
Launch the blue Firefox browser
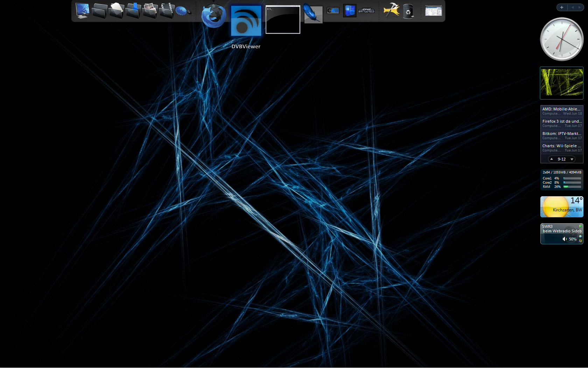[x=213, y=16]
